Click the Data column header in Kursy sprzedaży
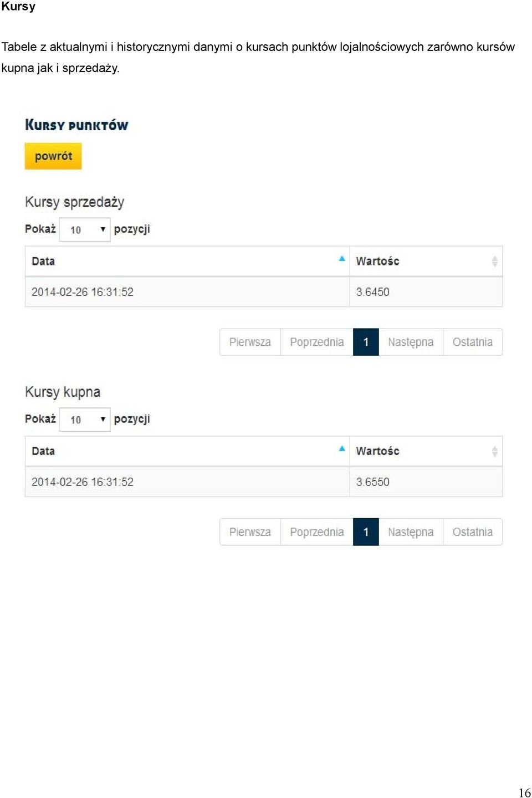 (x=187, y=261)
